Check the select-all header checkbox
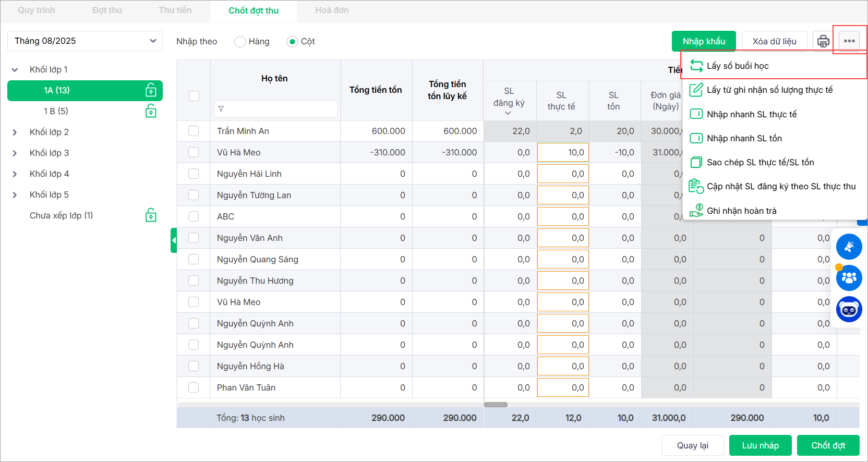 [x=194, y=96]
